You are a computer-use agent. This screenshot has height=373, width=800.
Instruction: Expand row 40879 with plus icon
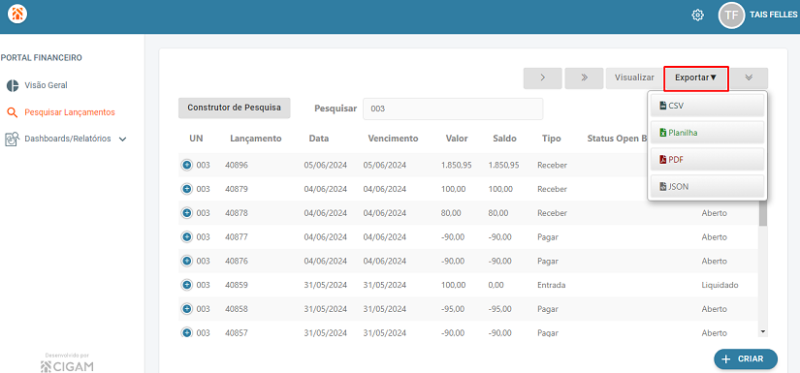pyautogui.click(x=187, y=189)
